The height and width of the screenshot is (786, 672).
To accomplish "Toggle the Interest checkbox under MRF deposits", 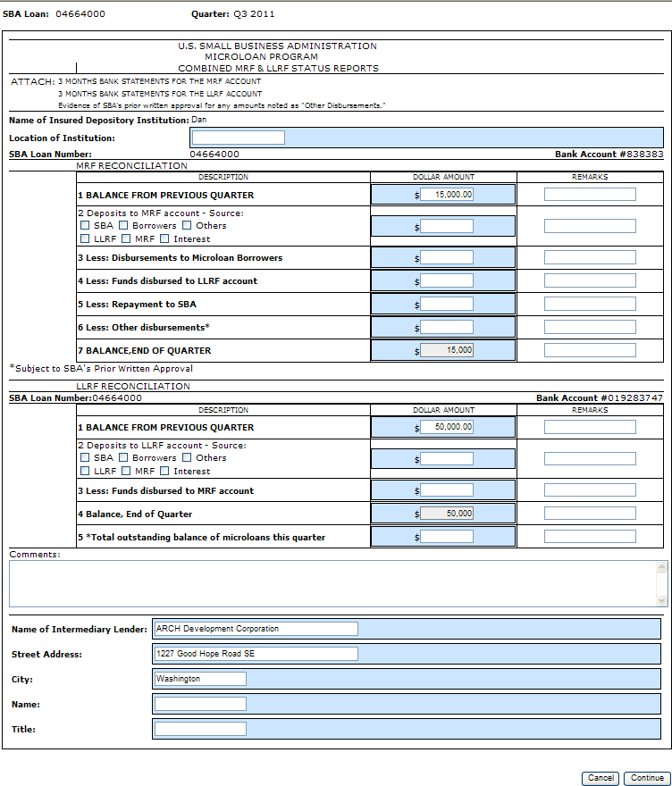I will coord(165,239).
